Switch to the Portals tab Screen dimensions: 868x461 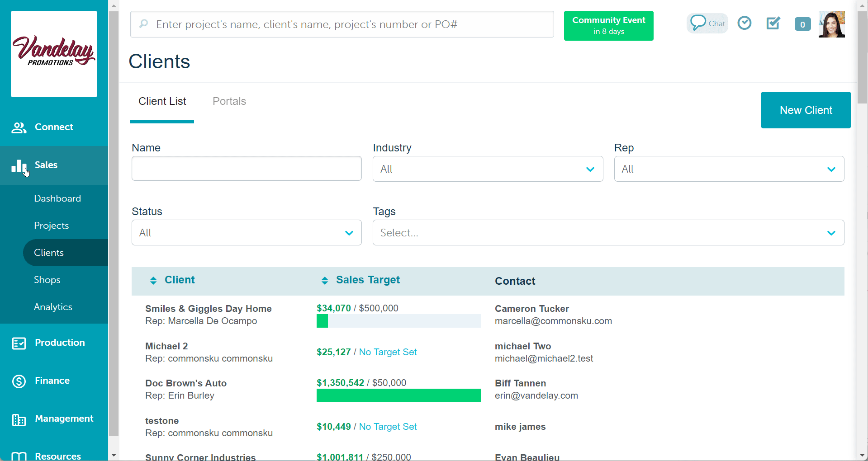(x=229, y=101)
